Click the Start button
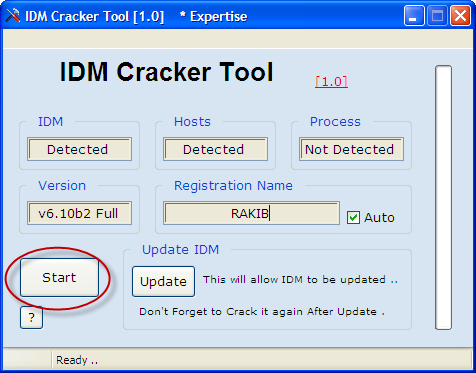Screen dimensions: 476x373 click(x=59, y=277)
